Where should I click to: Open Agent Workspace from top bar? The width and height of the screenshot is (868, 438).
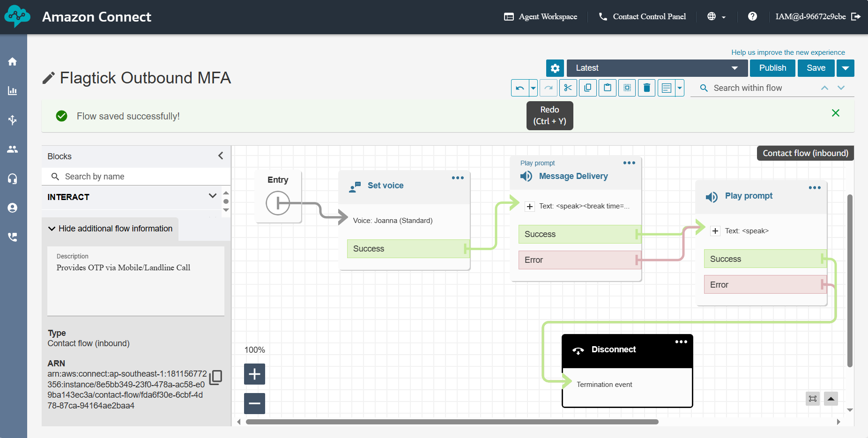[541, 17]
